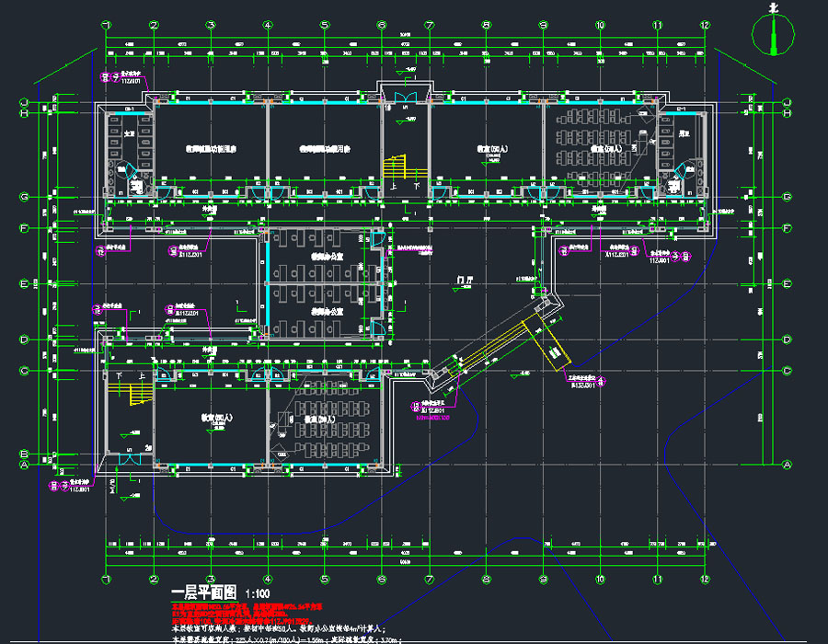The width and height of the screenshot is (828, 644).
Task: Click axis bubble 2 in the bottom grid row
Action: pyautogui.click(x=154, y=579)
